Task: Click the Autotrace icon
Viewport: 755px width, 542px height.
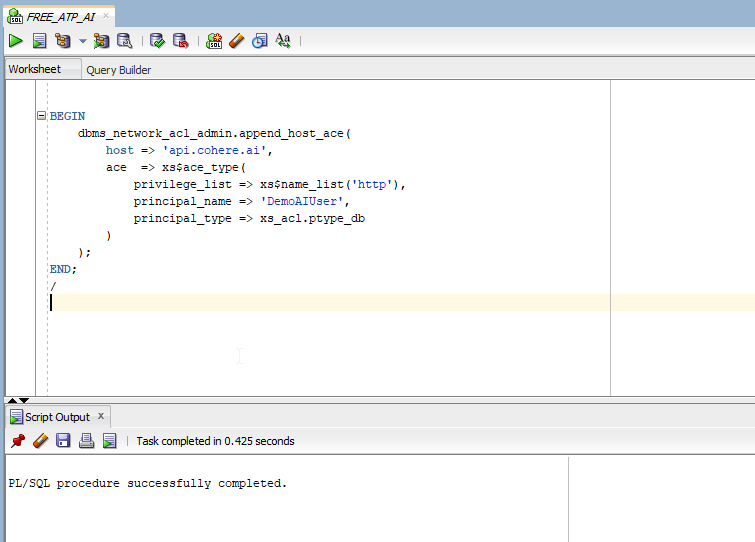Action: (x=101, y=41)
